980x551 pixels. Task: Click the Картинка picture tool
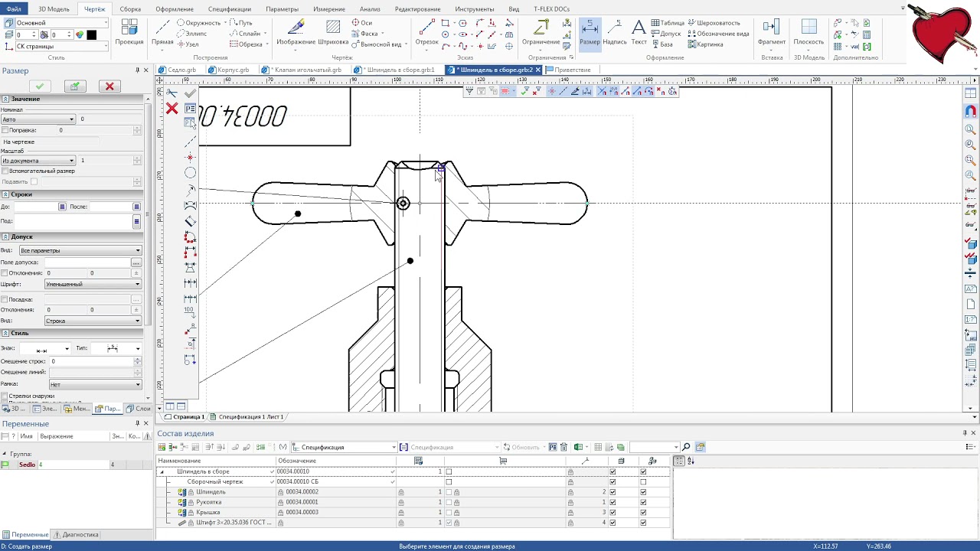(x=706, y=44)
